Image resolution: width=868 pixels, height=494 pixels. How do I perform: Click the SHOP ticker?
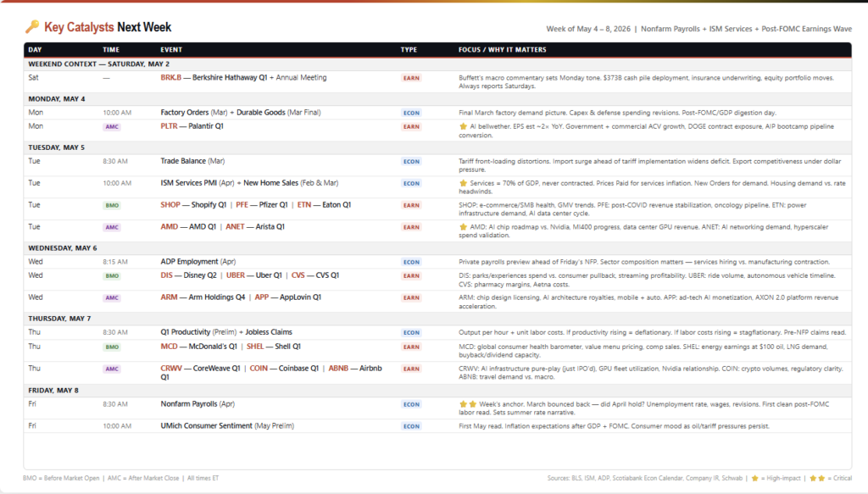(170, 205)
